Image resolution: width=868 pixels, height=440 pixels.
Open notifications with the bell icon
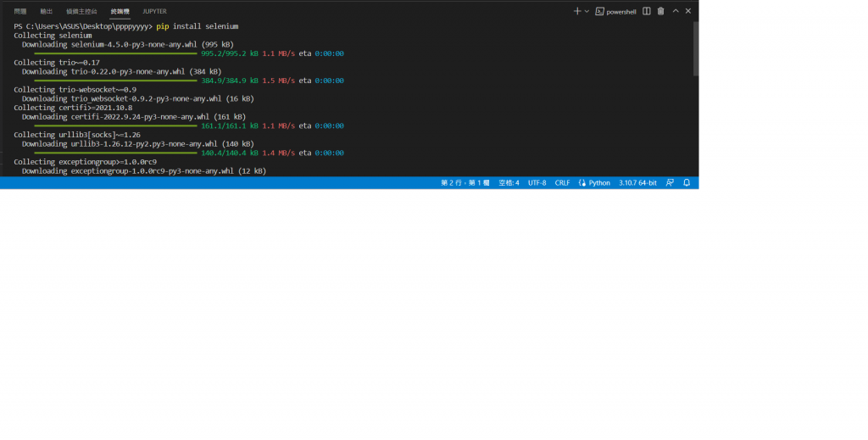pos(687,182)
